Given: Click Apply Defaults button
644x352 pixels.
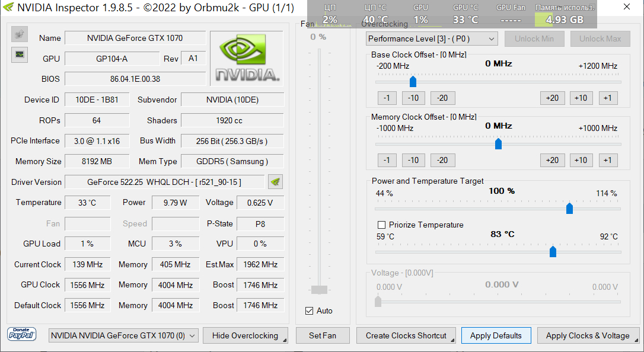Looking at the screenshot, I should [x=496, y=335].
